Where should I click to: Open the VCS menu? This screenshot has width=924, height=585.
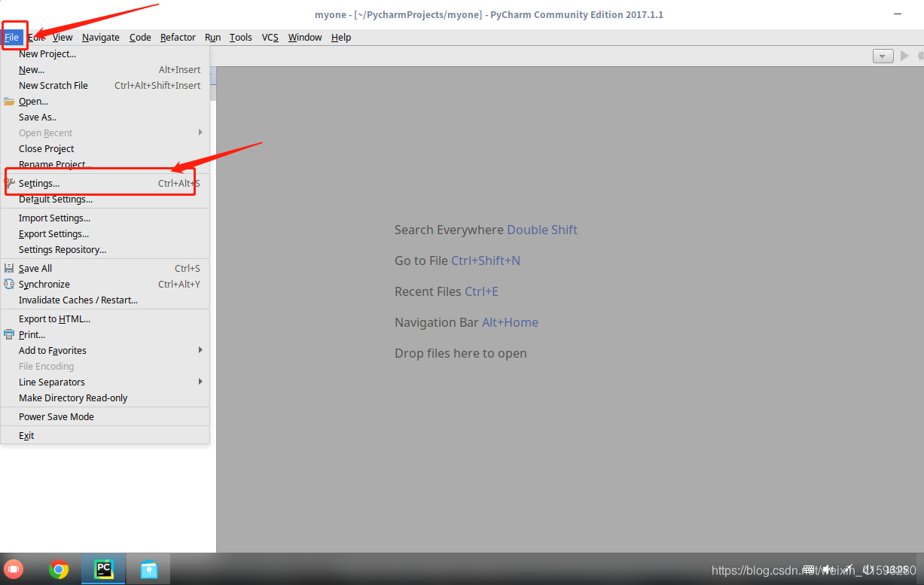point(270,37)
